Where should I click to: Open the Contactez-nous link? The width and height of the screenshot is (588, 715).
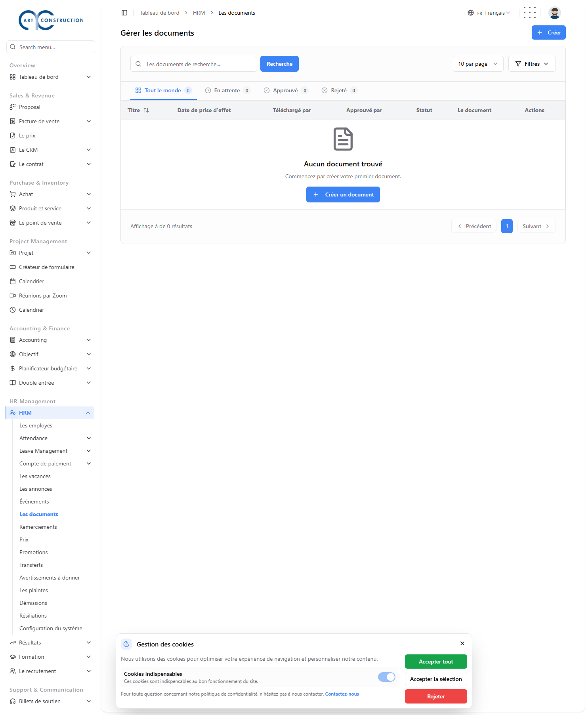pos(342,694)
